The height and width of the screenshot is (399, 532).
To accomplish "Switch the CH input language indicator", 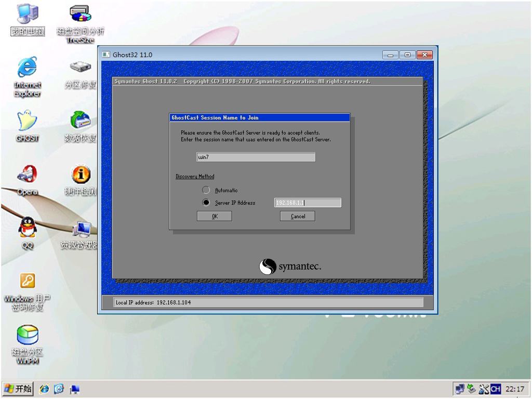I will (495, 389).
